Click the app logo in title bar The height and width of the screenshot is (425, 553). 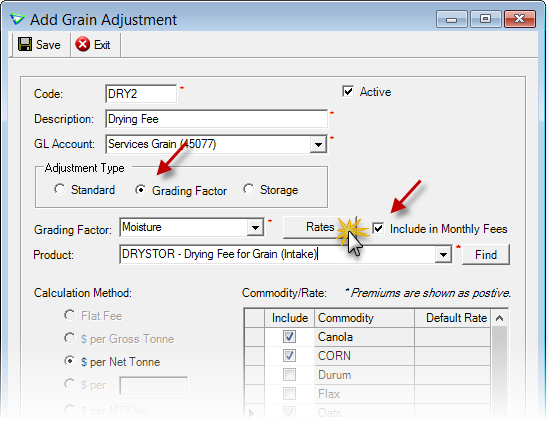coord(17,19)
